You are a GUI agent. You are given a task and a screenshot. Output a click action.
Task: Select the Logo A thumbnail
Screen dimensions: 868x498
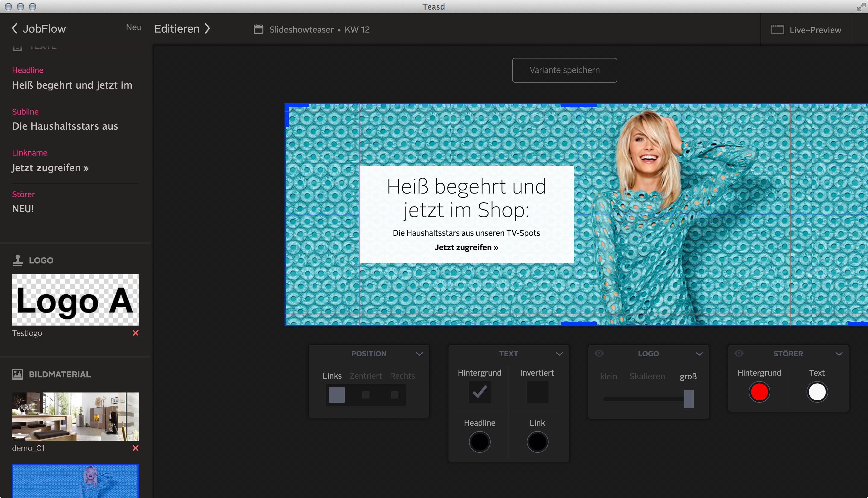pos(75,300)
